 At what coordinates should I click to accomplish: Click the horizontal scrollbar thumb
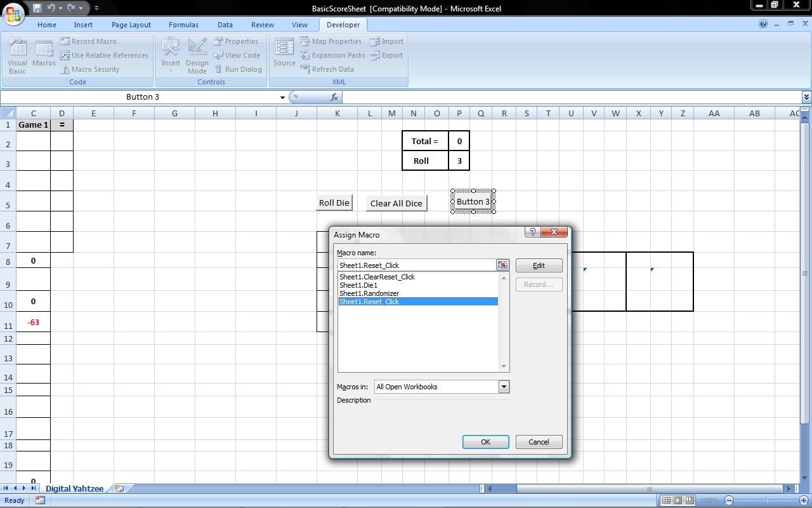coord(649,488)
